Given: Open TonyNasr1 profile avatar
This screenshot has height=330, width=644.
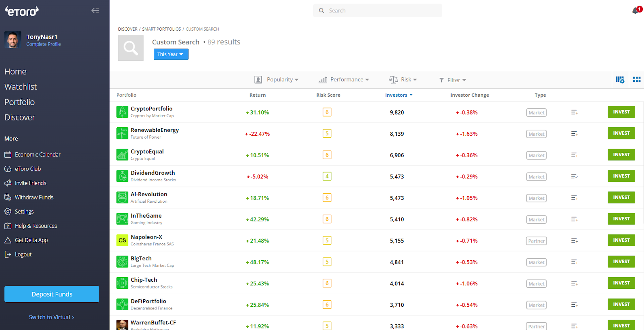Looking at the screenshot, I should coord(13,40).
